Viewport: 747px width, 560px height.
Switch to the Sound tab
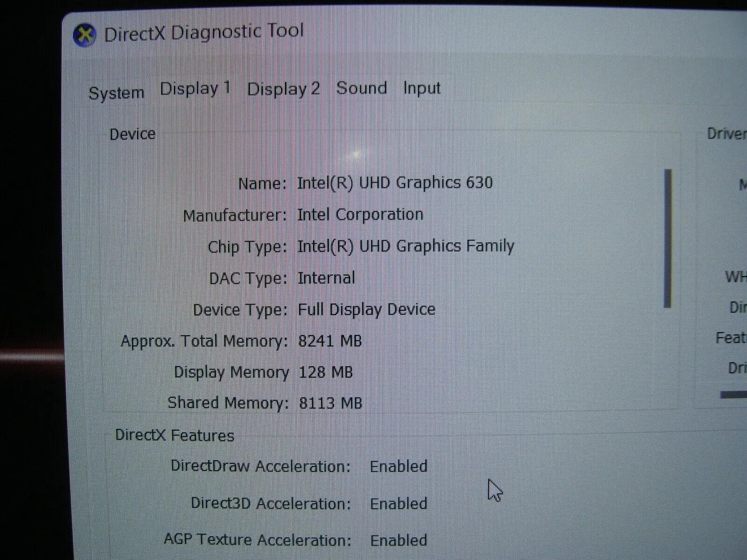coord(362,88)
